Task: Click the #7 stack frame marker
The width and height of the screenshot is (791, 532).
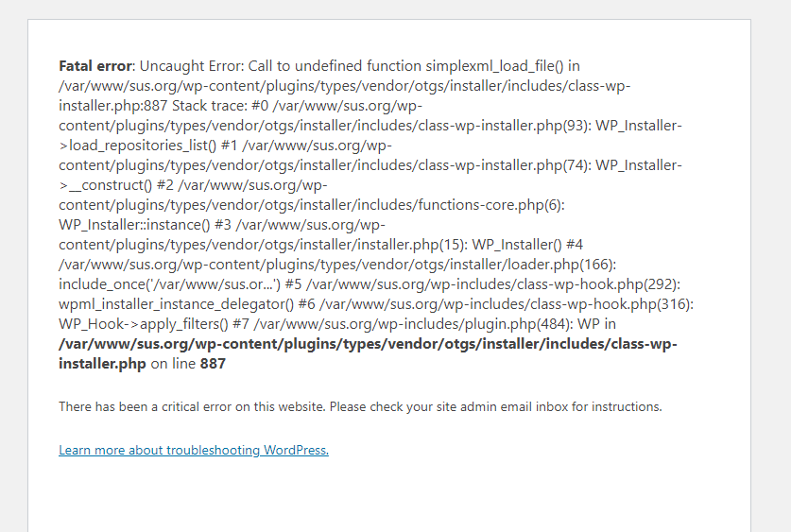Action: point(241,324)
